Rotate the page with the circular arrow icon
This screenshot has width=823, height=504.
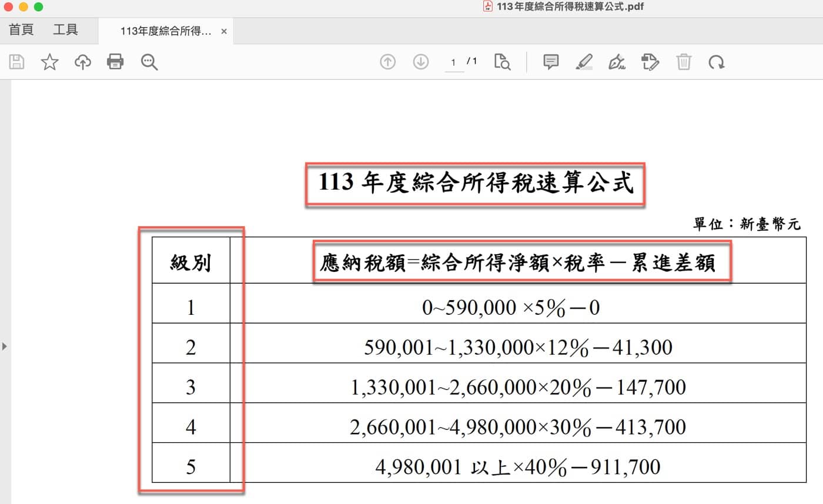click(717, 62)
